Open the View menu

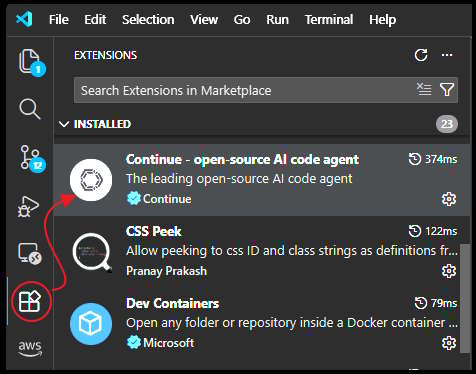point(204,20)
